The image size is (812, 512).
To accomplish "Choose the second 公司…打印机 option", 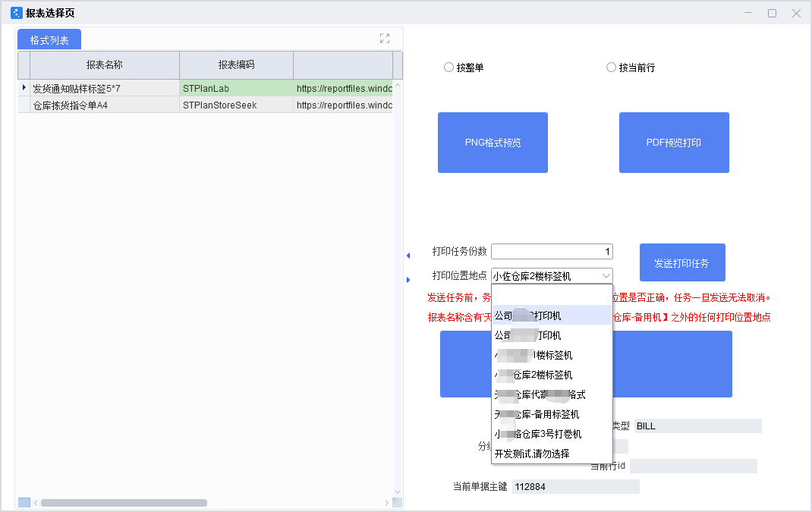I will pos(552,335).
